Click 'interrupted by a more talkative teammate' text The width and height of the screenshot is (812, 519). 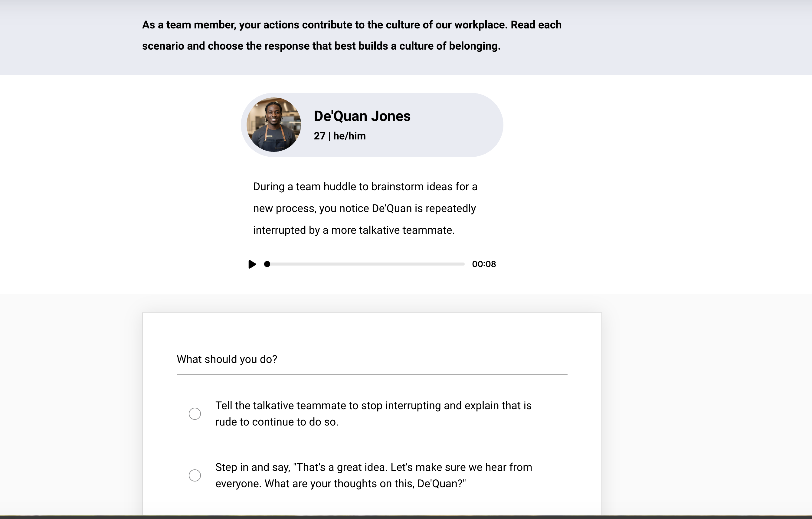pos(353,230)
